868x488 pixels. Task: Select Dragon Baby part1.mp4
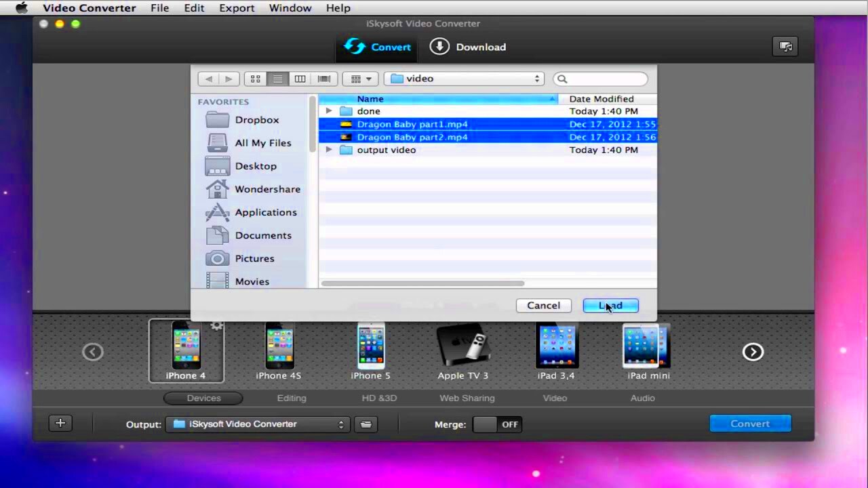tap(488, 124)
